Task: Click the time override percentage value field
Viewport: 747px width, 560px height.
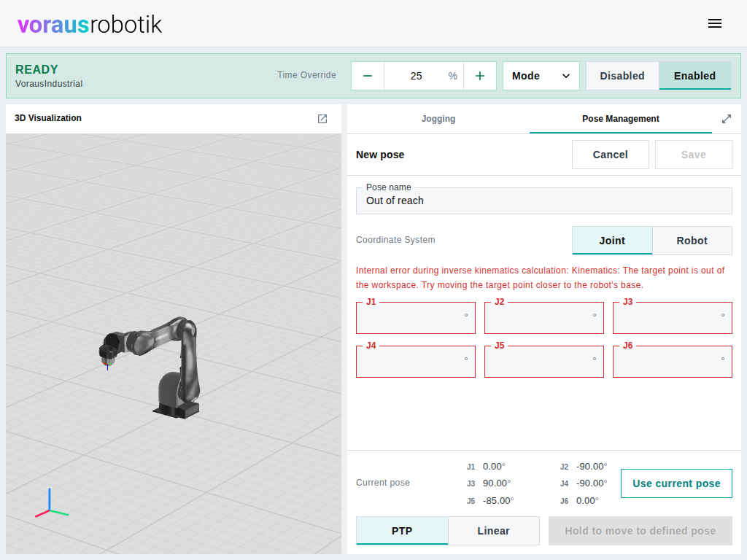Action: tap(424, 76)
